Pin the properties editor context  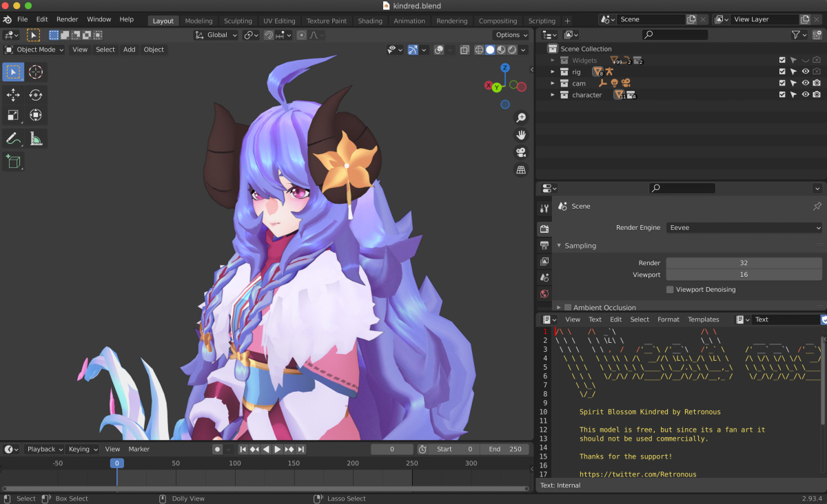pyautogui.click(x=817, y=206)
